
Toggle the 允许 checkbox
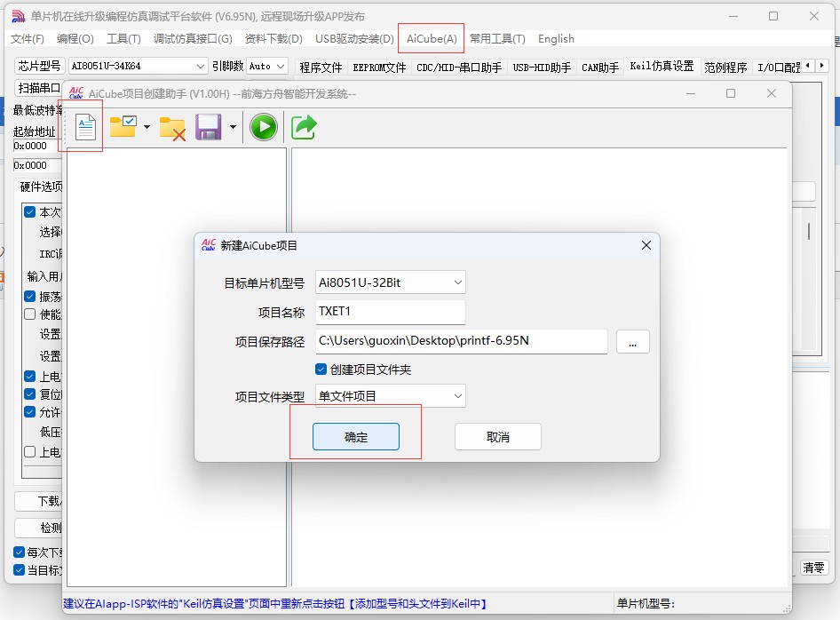tap(30, 411)
